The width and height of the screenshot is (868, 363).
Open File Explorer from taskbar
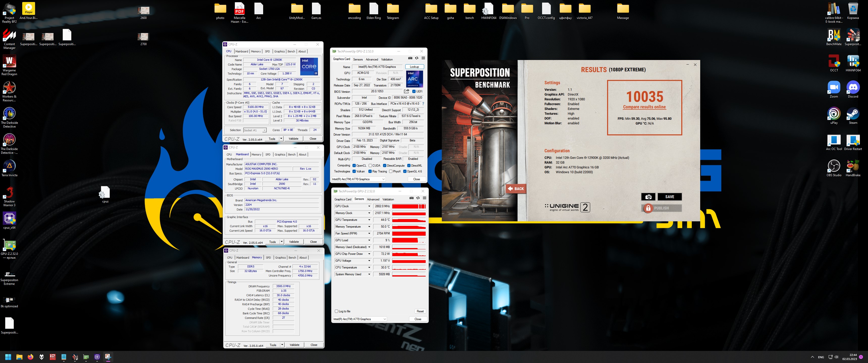click(19, 357)
